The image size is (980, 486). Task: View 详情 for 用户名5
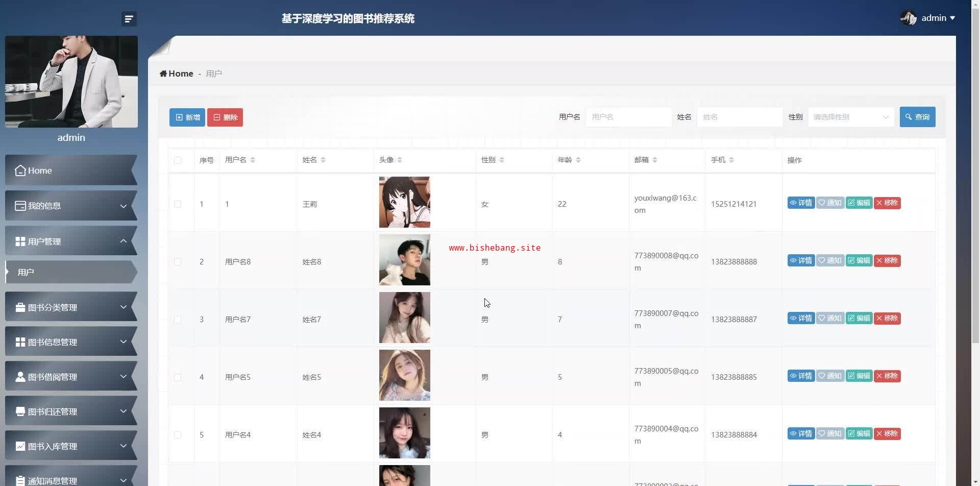801,376
